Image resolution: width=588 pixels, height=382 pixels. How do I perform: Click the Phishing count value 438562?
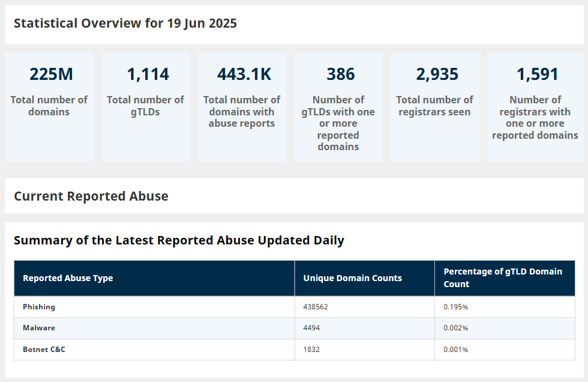(x=316, y=307)
